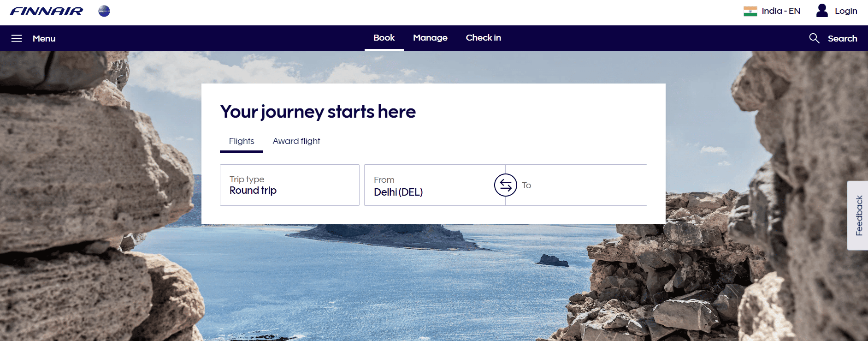Click the Search text label
Viewport: 868px width, 341px height.
pyautogui.click(x=842, y=39)
